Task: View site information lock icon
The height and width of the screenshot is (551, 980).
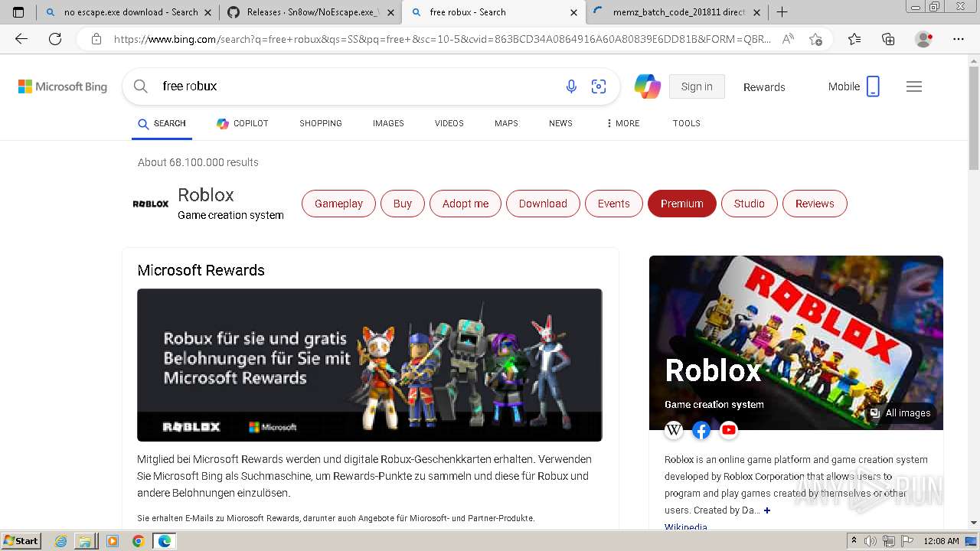Action: (x=96, y=39)
